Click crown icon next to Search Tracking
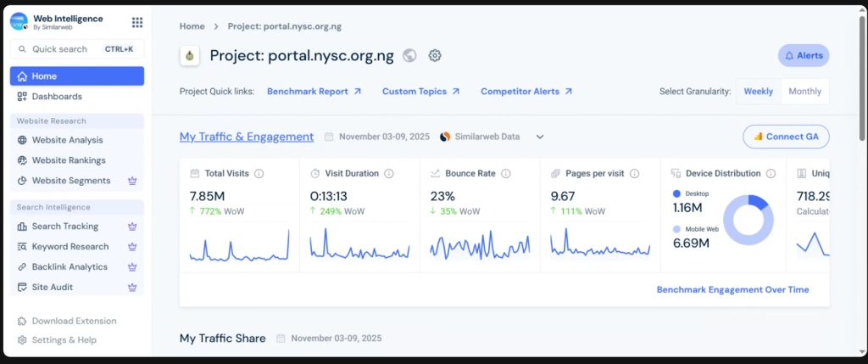 coord(131,227)
